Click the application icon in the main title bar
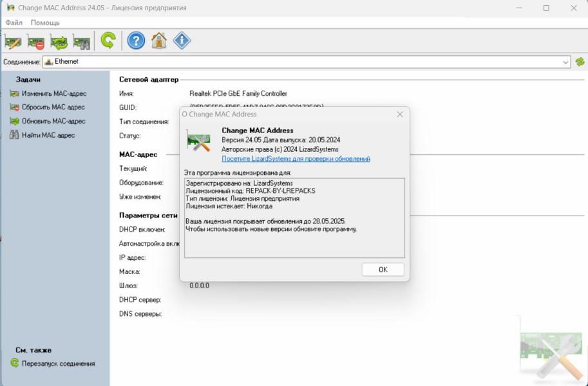Screen dimensions: 588x386 tap(11, 8)
